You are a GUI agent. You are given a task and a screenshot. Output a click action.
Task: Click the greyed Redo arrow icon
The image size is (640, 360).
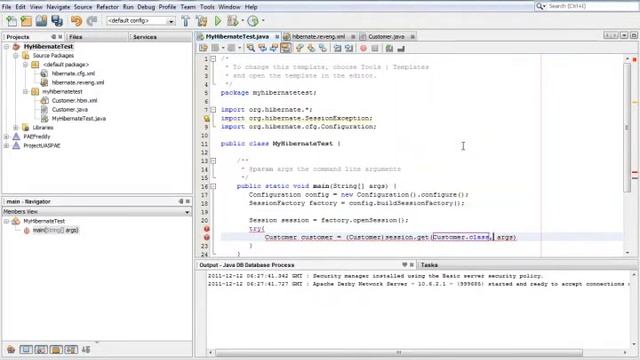pyautogui.click(x=92, y=21)
